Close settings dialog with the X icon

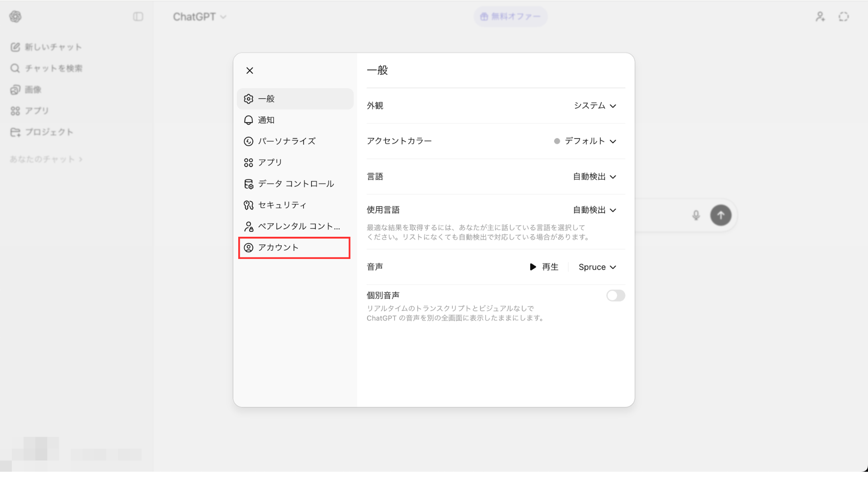(250, 70)
